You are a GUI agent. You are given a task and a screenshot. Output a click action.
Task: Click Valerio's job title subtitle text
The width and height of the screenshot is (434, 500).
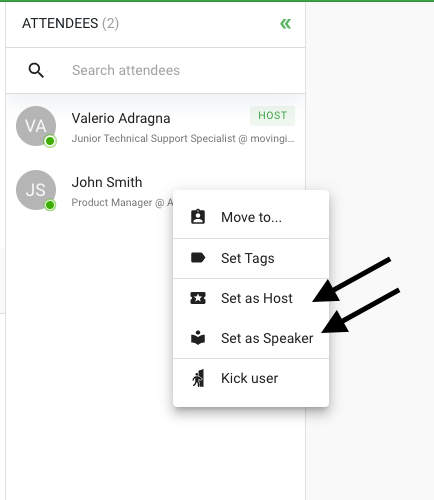coord(183,139)
